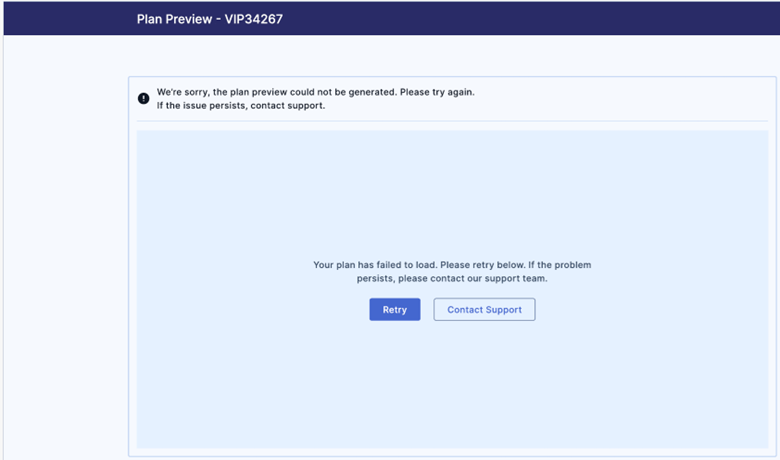Click the black exclamation error icon
780x460 pixels.
[144, 98]
